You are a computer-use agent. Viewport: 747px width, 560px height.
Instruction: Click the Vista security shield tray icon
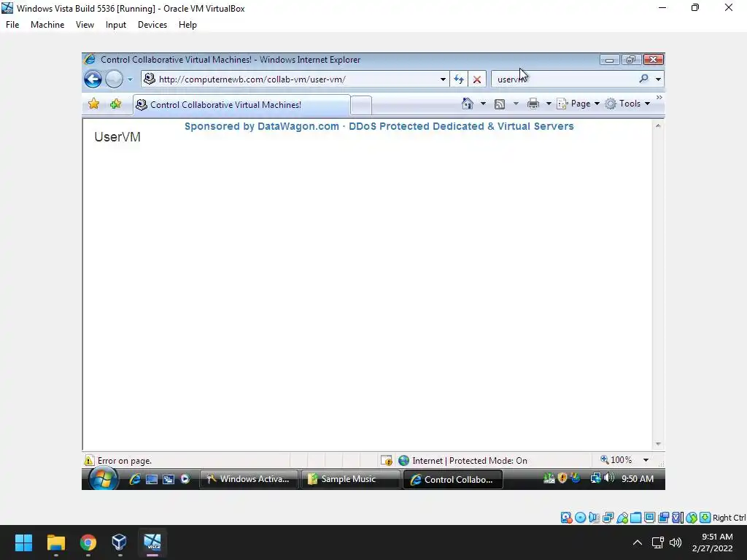562,478
